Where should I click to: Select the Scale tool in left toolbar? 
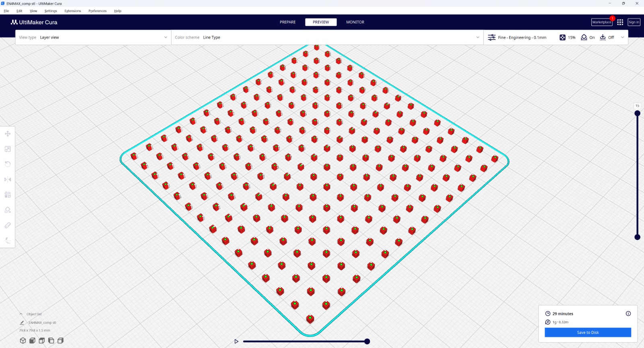[x=8, y=149]
